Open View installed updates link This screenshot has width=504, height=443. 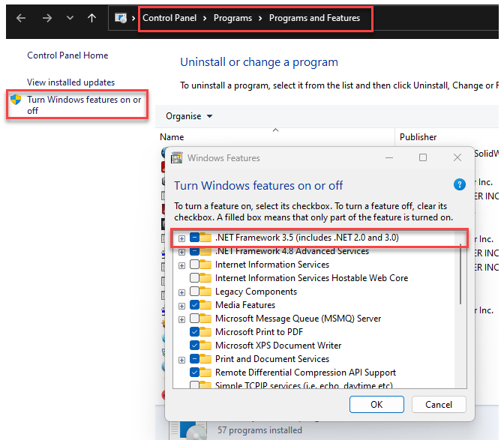[70, 82]
